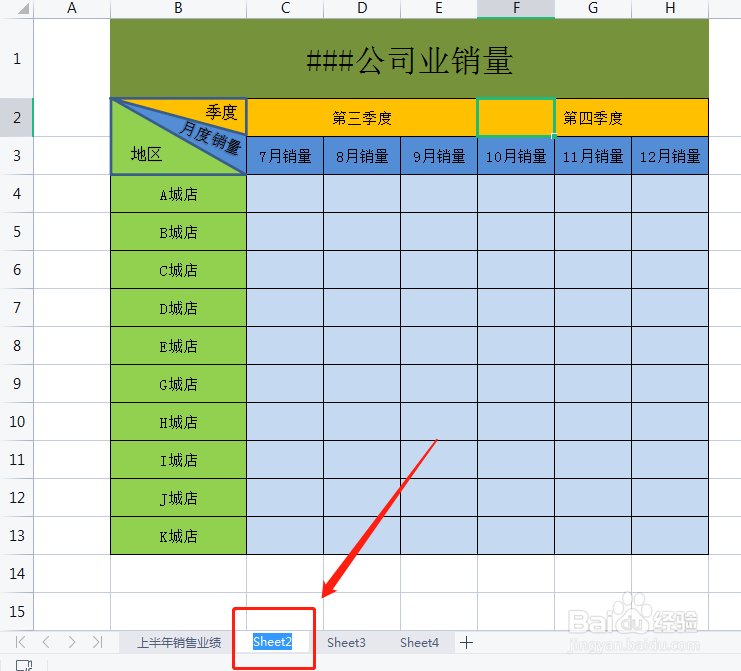Screen dimensions: 741x671
Task: Select the C城店 cell
Action: click(x=178, y=270)
